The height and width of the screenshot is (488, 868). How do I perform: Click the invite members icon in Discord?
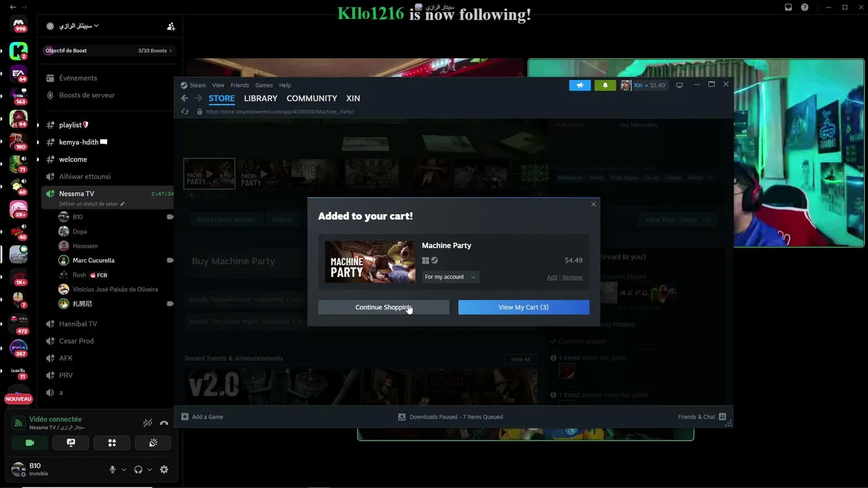[x=171, y=26]
